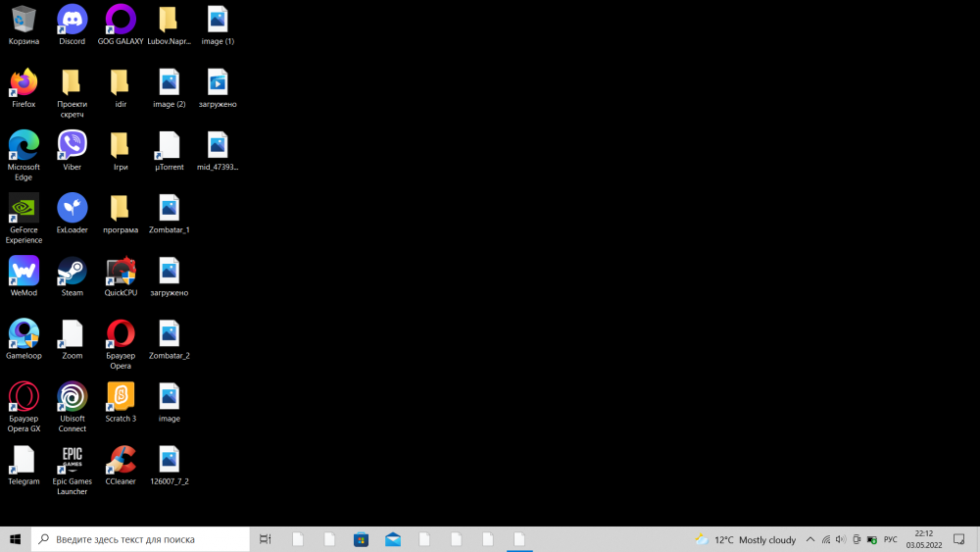Select the загружено picture file below Zombatar_1

169,276
